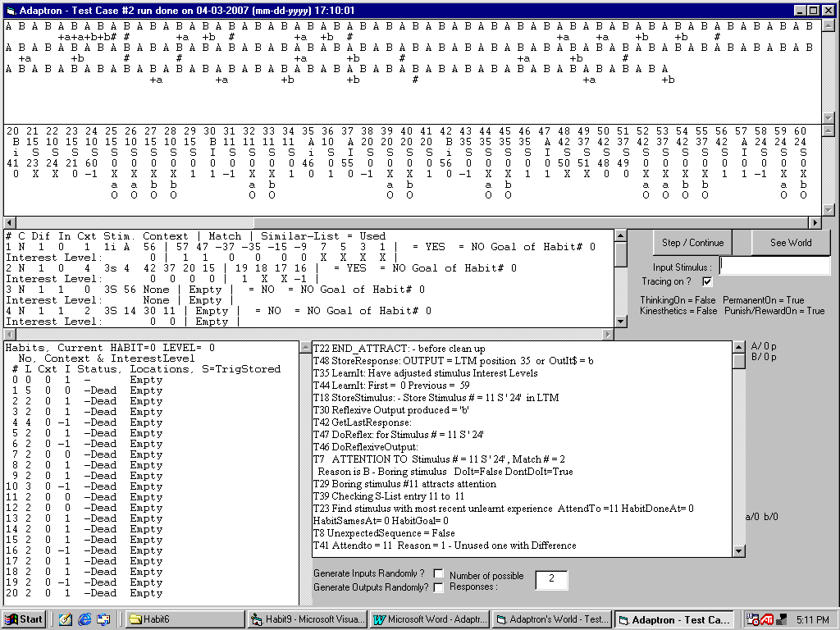Click the Step / Continue button
The width and height of the screenshot is (840, 630).
pyautogui.click(x=692, y=243)
